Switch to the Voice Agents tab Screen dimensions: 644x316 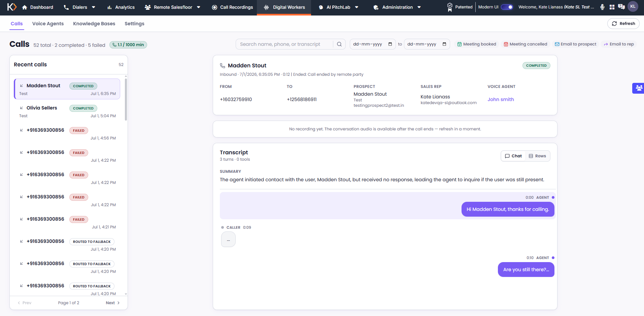(x=48, y=24)
